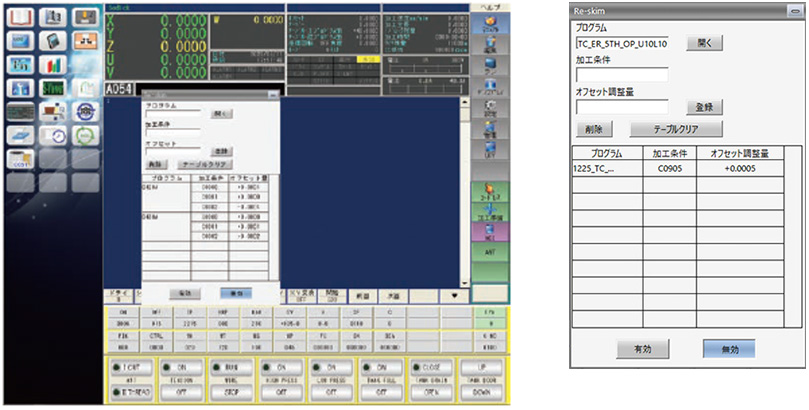Expand the ▼ button in function row
Screen dimensions: 809x410
tap(454, 296)
